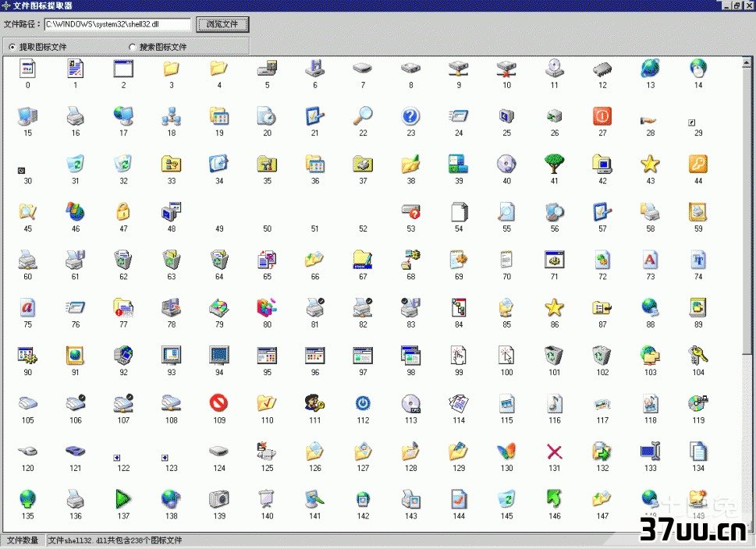Select the CD disc icon numbered 40
This screenshot has width=756, height=549.
[506, 164]
